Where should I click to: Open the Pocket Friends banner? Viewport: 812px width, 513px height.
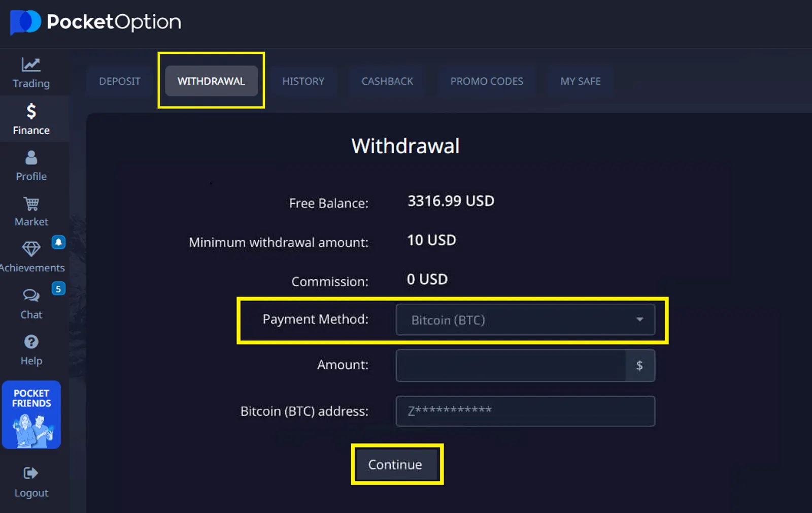[31, 414]
